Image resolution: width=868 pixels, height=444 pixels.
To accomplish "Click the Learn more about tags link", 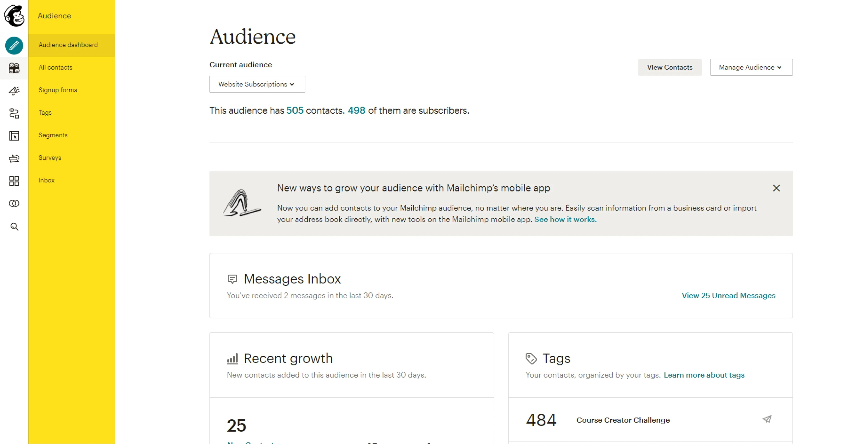I will pos(704,375).
